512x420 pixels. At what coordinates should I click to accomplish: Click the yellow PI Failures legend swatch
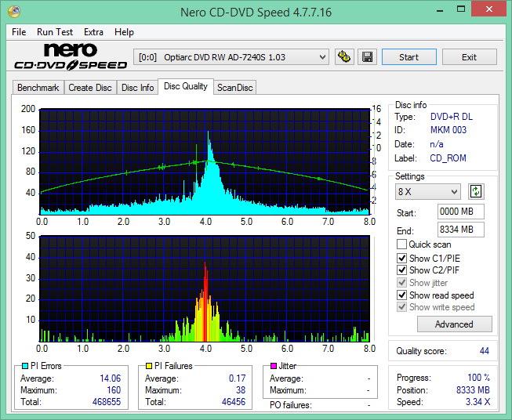pyautogui.click(x=149, y=366)
